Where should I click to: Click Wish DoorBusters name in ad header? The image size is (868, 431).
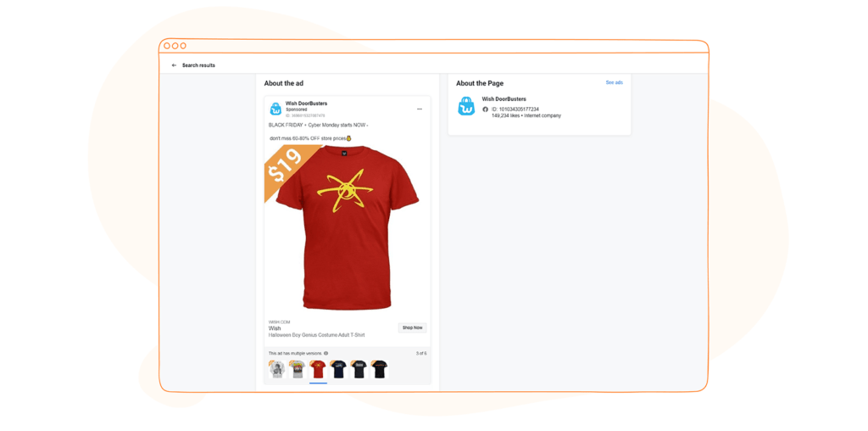click(x=306, y=103)
